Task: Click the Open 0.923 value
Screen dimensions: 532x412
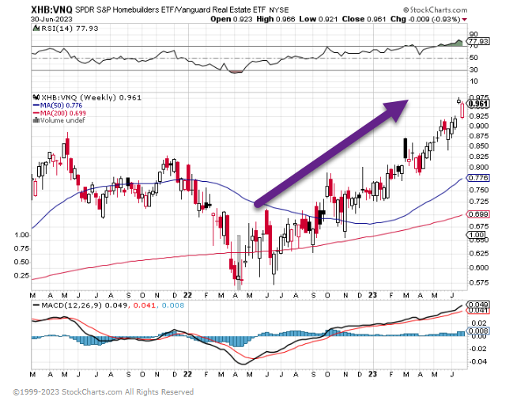Action: (x=232, y=19)
